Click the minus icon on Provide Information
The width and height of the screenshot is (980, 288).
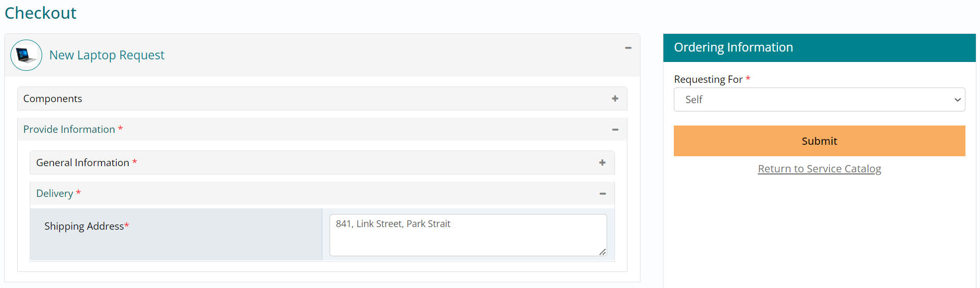(x=615, y=130)
